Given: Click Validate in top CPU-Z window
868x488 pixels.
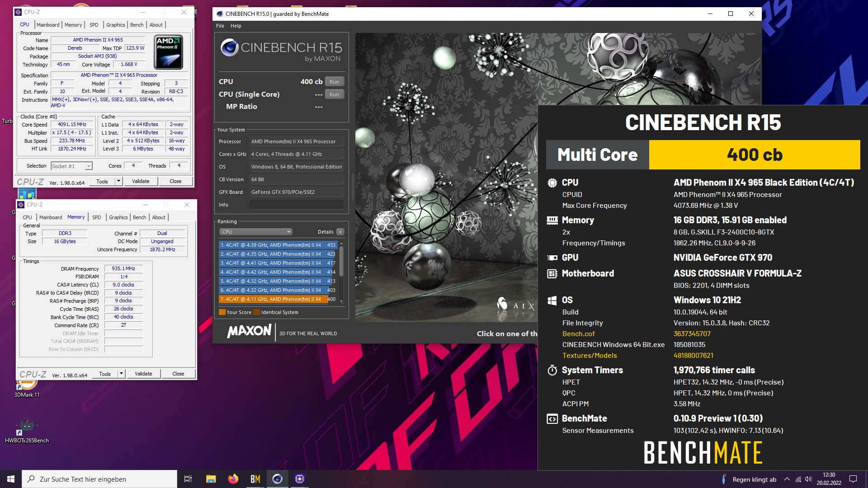Looking at the screenshot, I should tap(141, 181).
